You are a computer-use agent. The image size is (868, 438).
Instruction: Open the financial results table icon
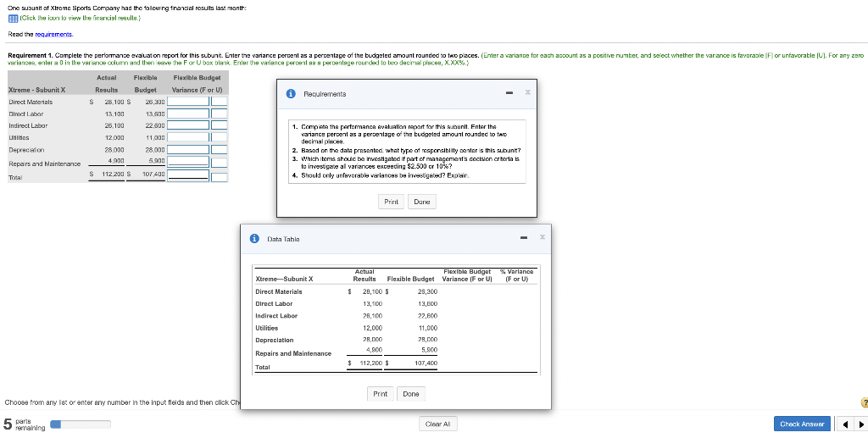tap(13, 19)
